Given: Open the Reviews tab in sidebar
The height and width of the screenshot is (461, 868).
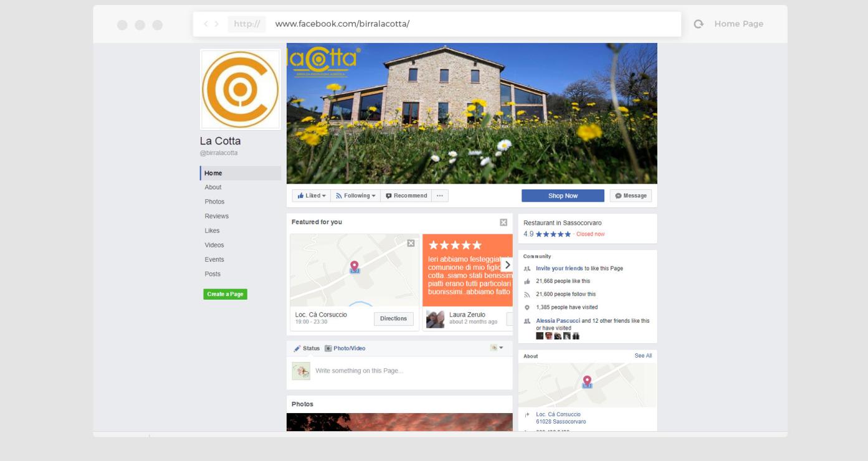Looking at the screenshot, I should pyautogui.click(x=217, y=216).
